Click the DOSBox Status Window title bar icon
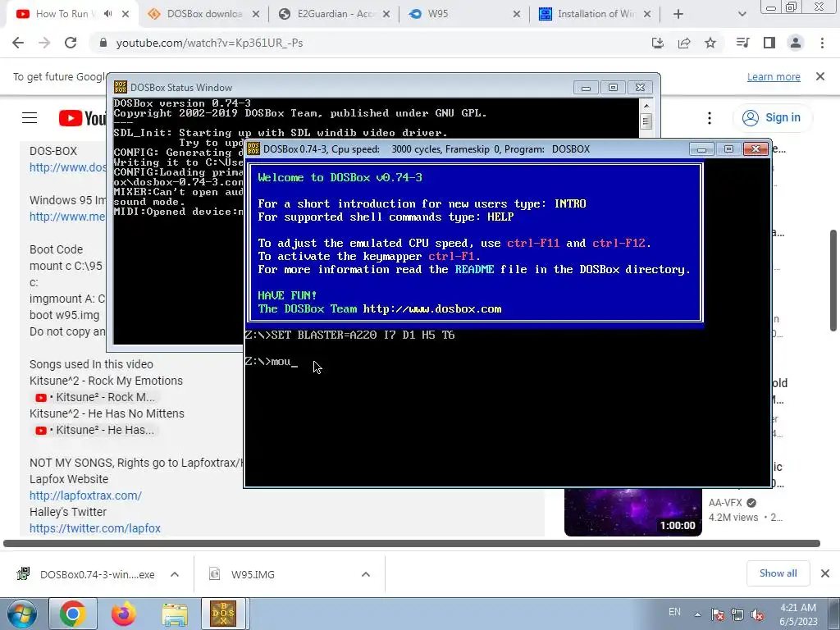 (121, 87)
